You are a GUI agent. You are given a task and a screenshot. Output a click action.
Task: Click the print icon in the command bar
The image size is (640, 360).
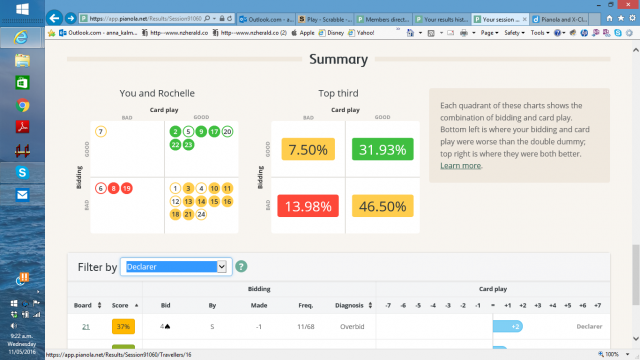[x=464, y=33]
